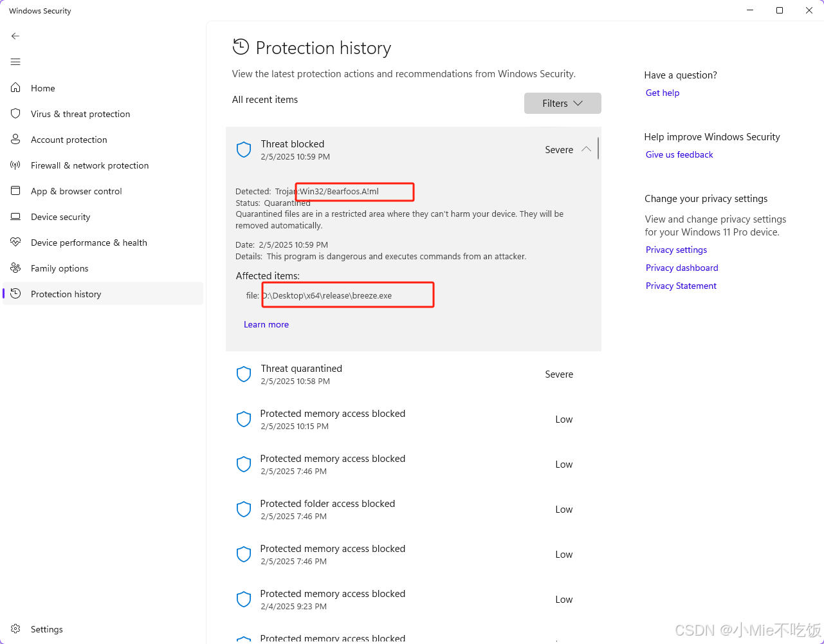The width and height of the screenshot is (824, 644).
Task: Click the Settings gear icon
Action: (15, 629)
